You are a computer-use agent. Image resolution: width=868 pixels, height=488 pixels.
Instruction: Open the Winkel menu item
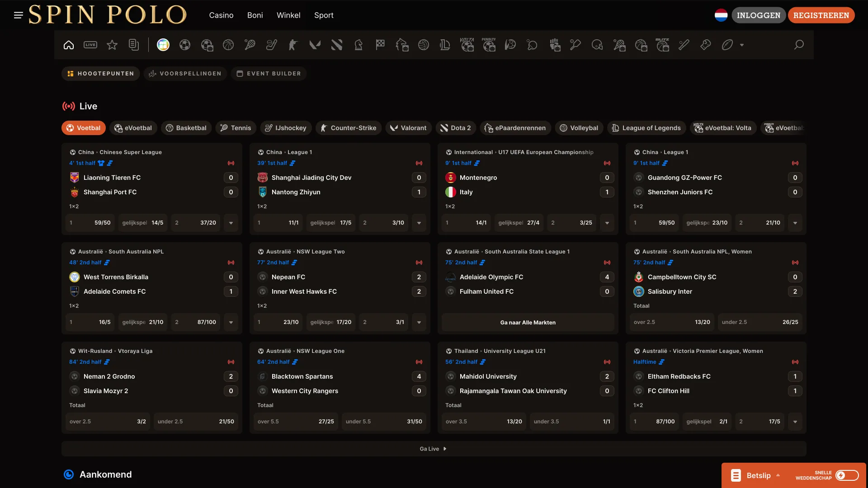pyautogui.click(x=288, y=15)
